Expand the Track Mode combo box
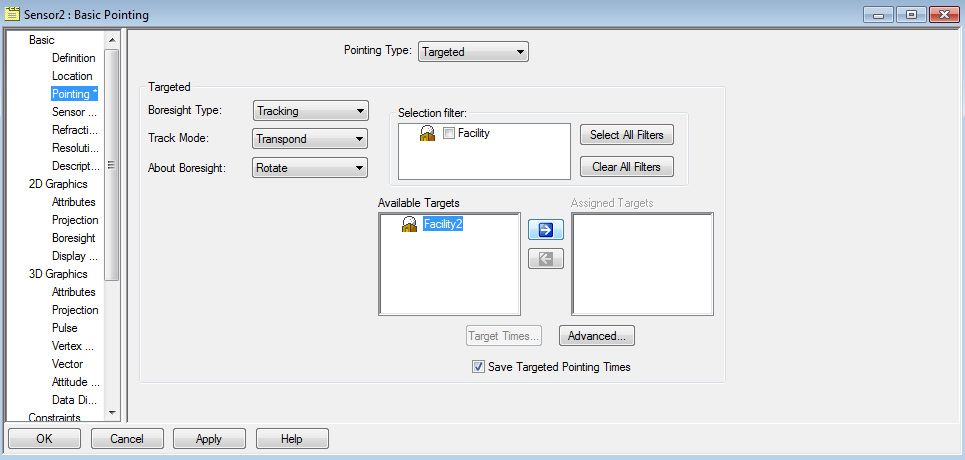 [310, 139]
